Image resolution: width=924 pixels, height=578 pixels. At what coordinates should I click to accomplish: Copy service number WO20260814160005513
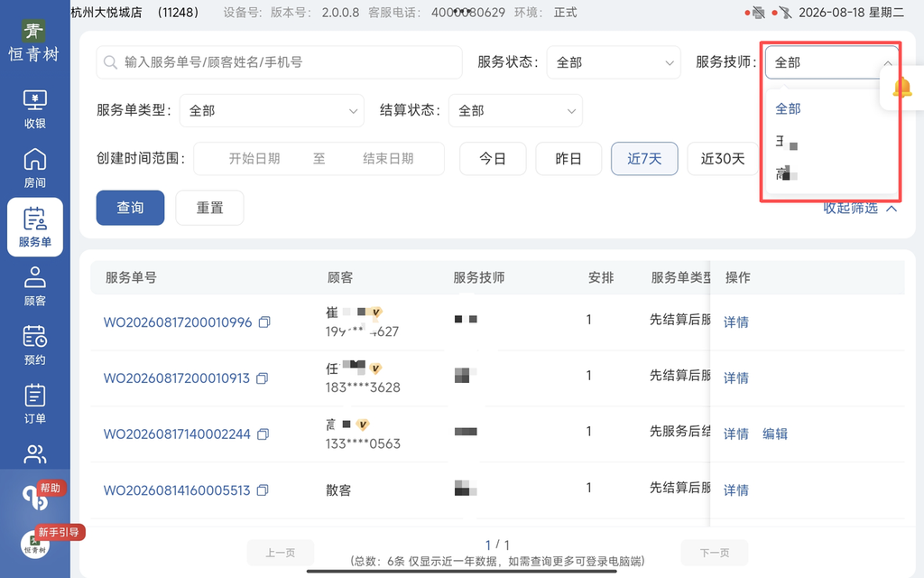[263, 490]
